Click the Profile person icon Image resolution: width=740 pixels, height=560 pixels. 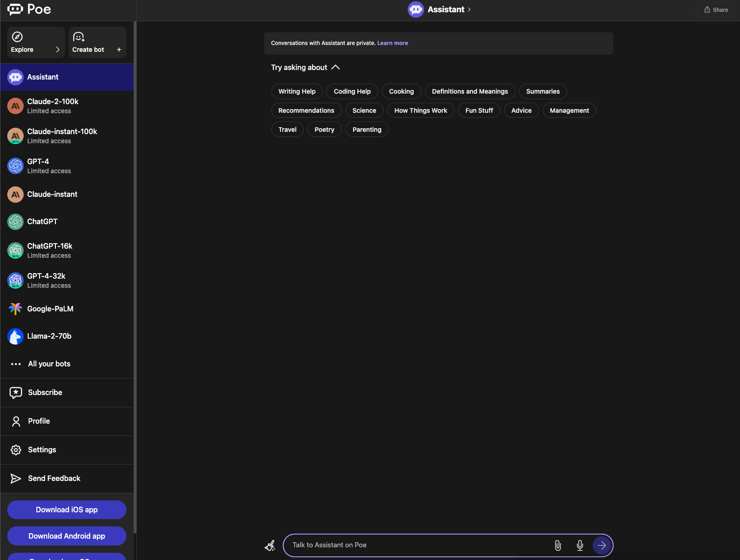pyautogui.click(x=16, y=421)
